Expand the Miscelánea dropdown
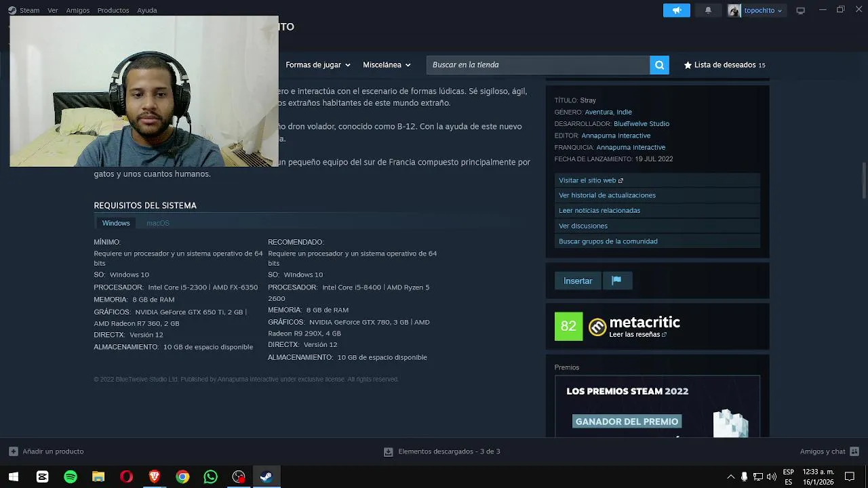The width and height of the screenshot is (868, 488). (x=387, y=65)
